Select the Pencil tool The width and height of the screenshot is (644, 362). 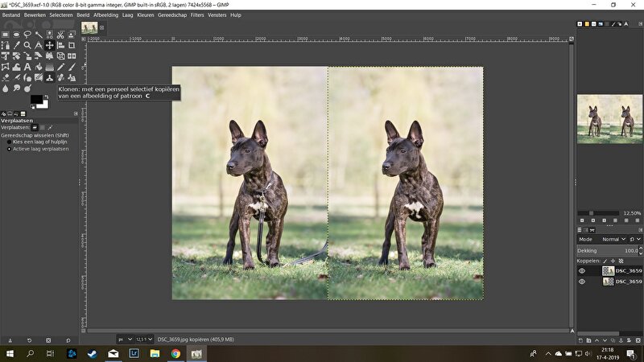[x=61, y=67]
